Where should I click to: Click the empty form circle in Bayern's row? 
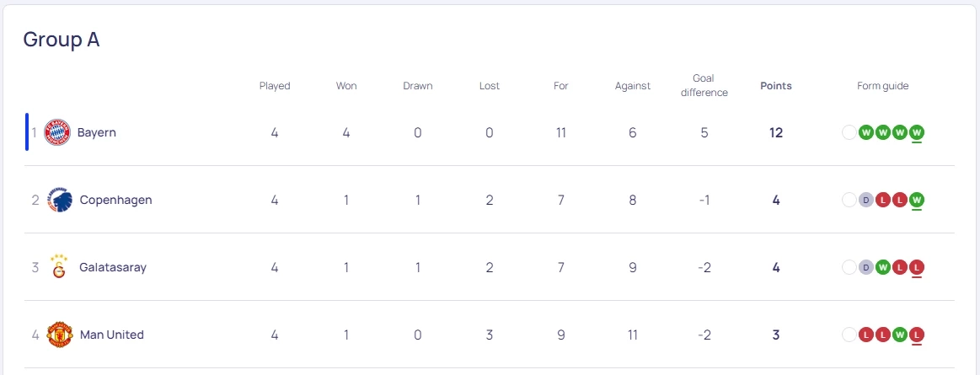point(849,132)
